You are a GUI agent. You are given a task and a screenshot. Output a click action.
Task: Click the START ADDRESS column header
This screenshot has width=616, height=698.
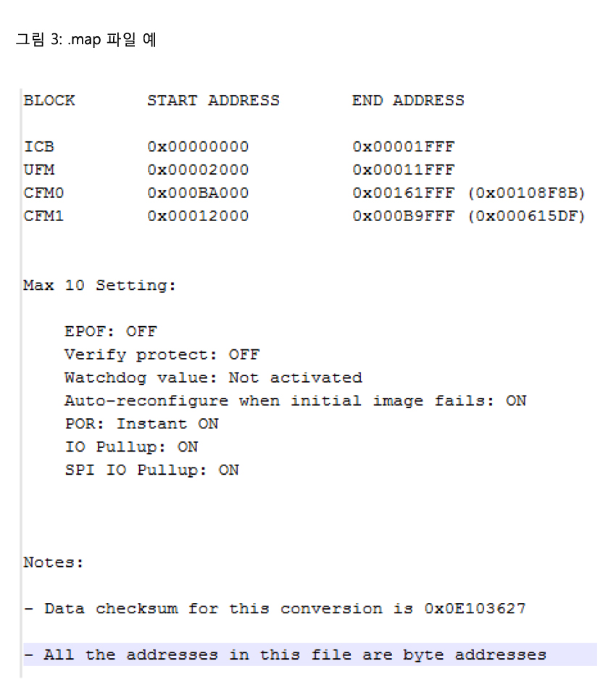[213, 101]
